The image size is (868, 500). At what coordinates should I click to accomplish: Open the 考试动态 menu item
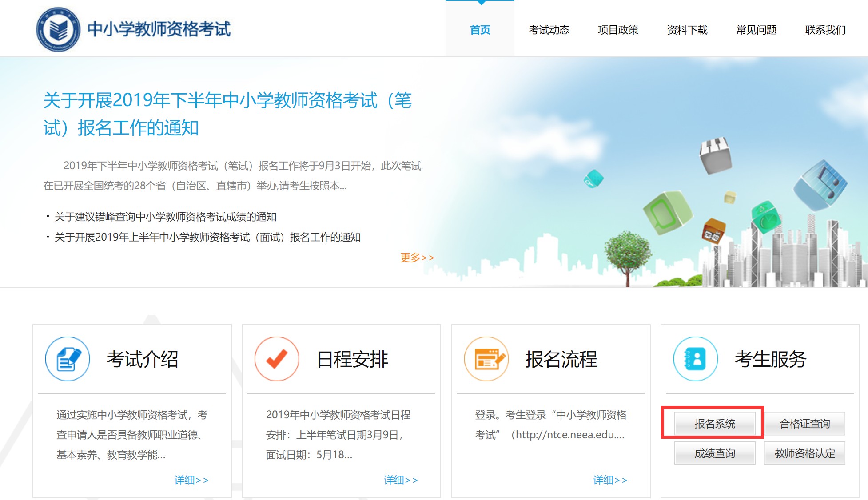pos(549,30)
